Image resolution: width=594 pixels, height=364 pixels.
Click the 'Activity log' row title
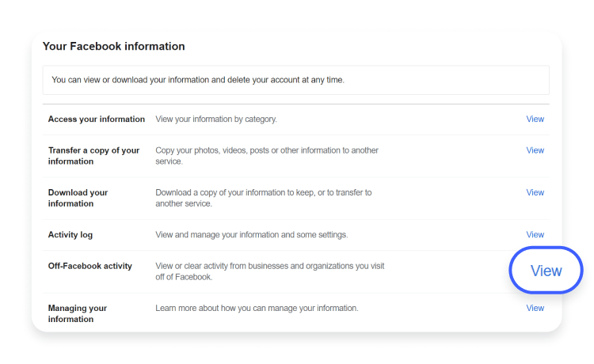[70, 235]
